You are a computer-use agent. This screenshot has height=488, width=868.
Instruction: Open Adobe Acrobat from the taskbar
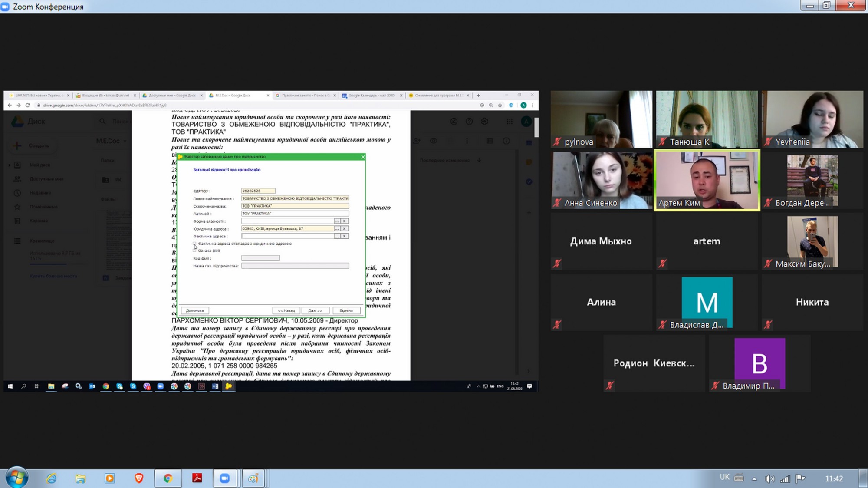tap(197, 478)
